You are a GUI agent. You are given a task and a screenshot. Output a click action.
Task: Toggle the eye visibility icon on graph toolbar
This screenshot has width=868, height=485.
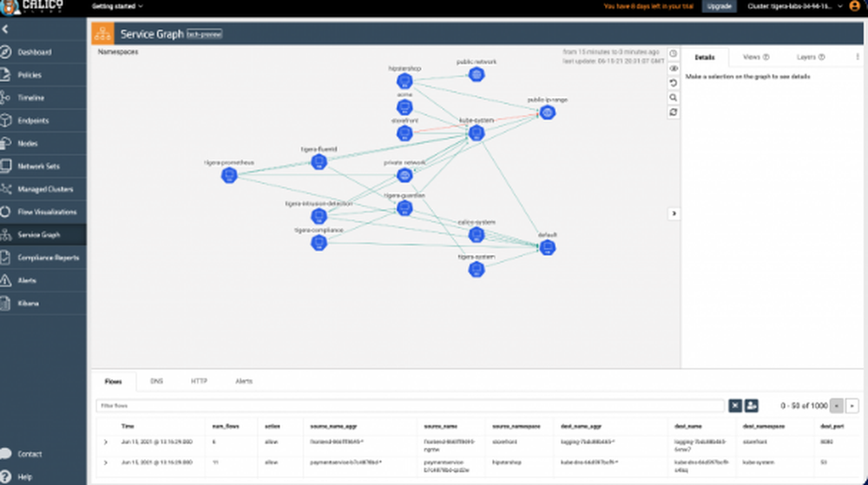674,69
